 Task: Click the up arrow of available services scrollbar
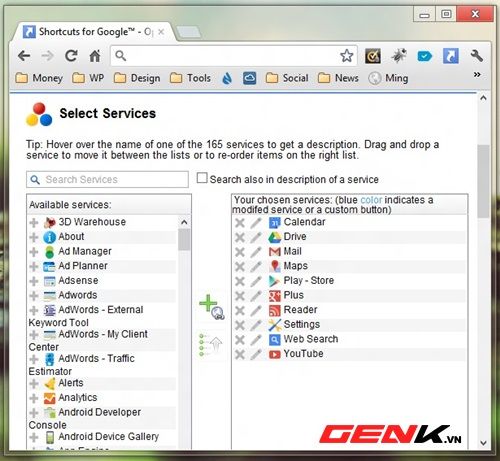(x=184, y=222)
